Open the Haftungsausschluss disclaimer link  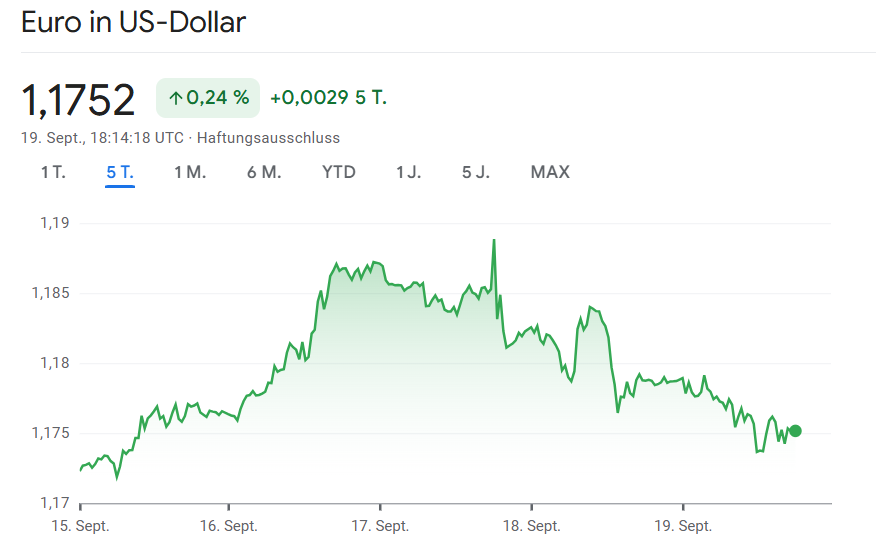tap(268, 137)
